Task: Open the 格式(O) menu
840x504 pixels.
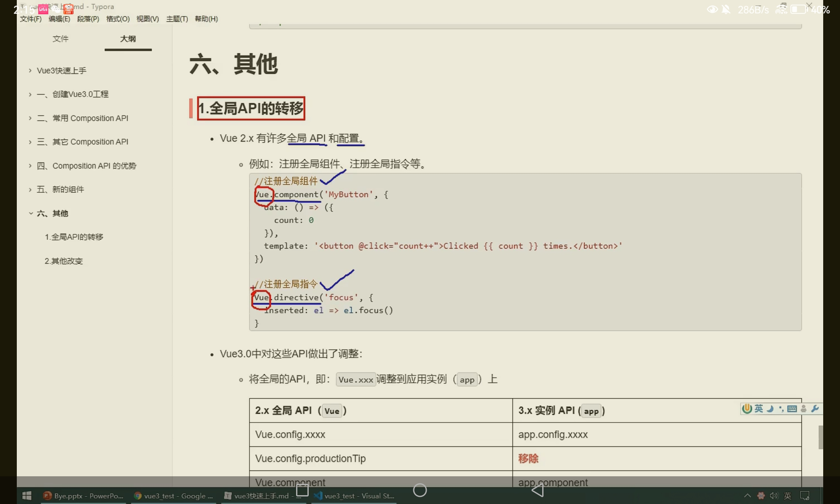Action: (118, 19)
